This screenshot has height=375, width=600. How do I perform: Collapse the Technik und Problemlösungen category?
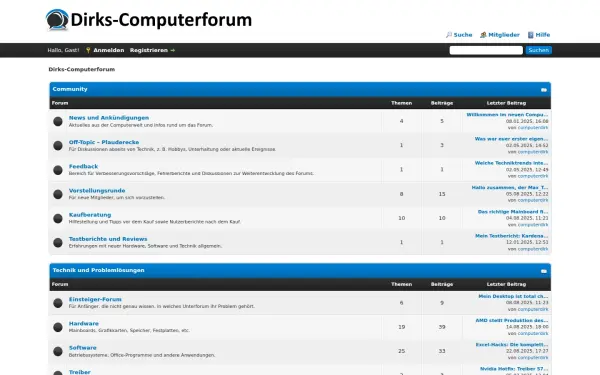tap(544, 271)
